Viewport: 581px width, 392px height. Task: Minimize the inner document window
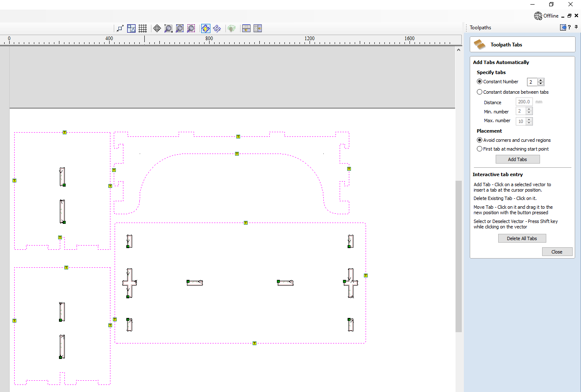(x=563, y=16)
